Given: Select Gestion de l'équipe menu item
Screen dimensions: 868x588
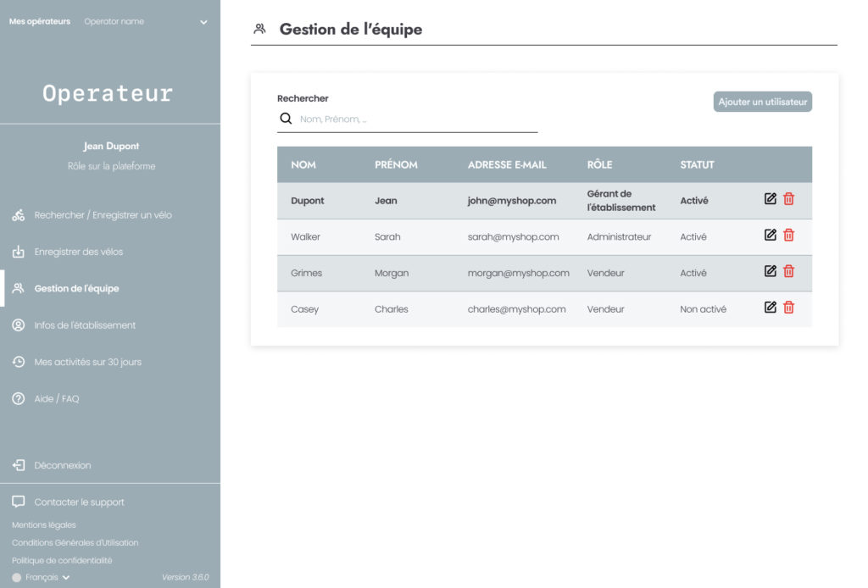Looking at the screenshot, I should 76,288.
